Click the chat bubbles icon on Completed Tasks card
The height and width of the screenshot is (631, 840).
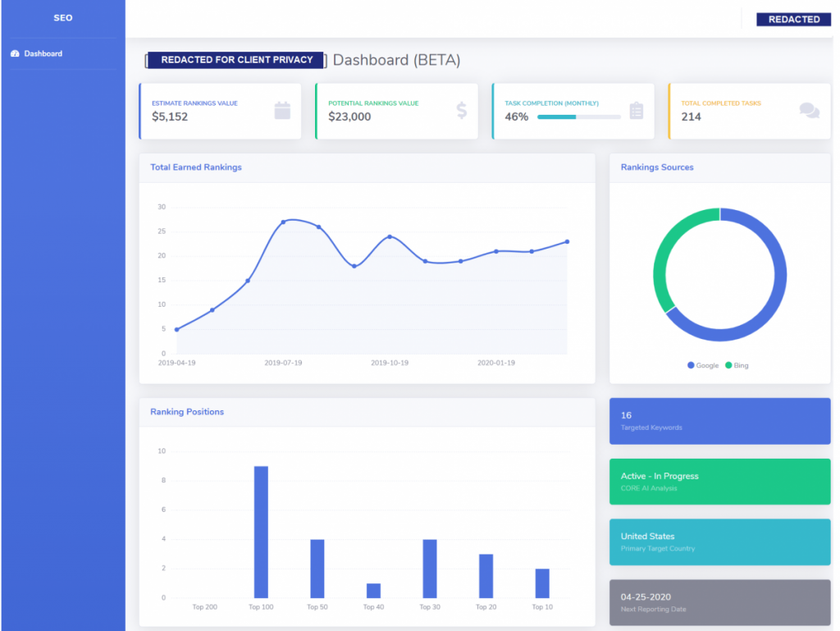click(810, 110)
